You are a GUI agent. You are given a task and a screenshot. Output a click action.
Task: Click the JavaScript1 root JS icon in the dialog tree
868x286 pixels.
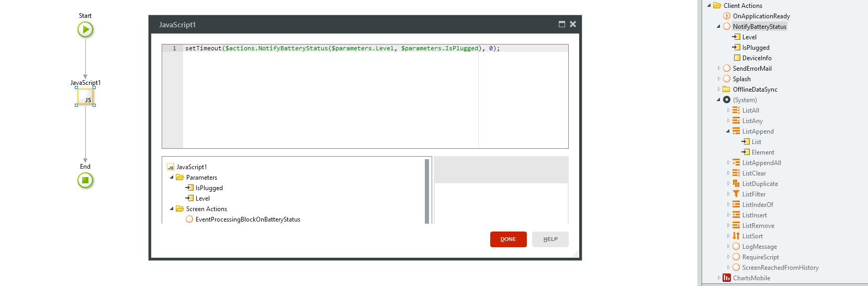point(171,167)
